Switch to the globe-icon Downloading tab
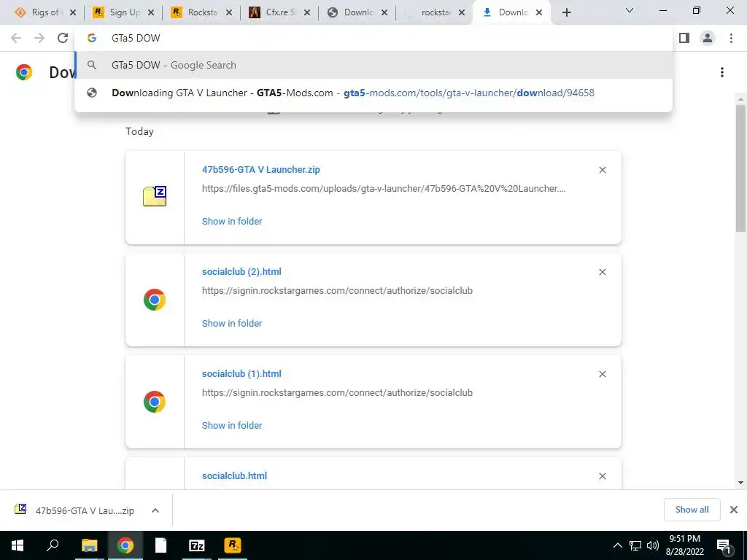This screenshot has height=560, width=747. click(358, 13)
